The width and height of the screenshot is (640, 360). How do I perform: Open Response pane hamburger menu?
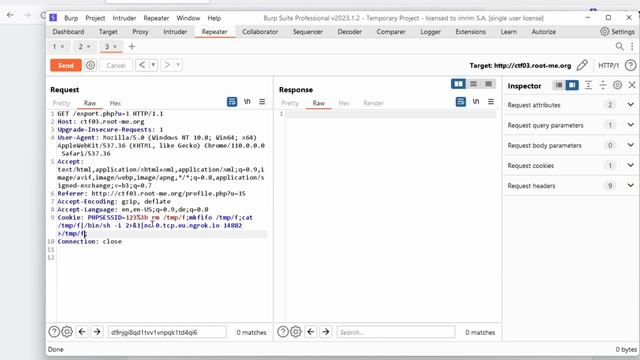click(x=491, y=102)
